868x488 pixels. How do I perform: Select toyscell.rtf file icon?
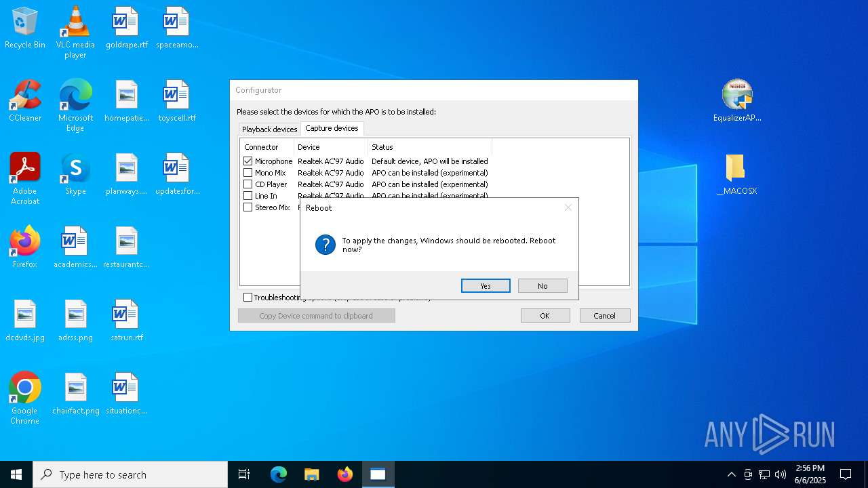[x=177, y=102]
